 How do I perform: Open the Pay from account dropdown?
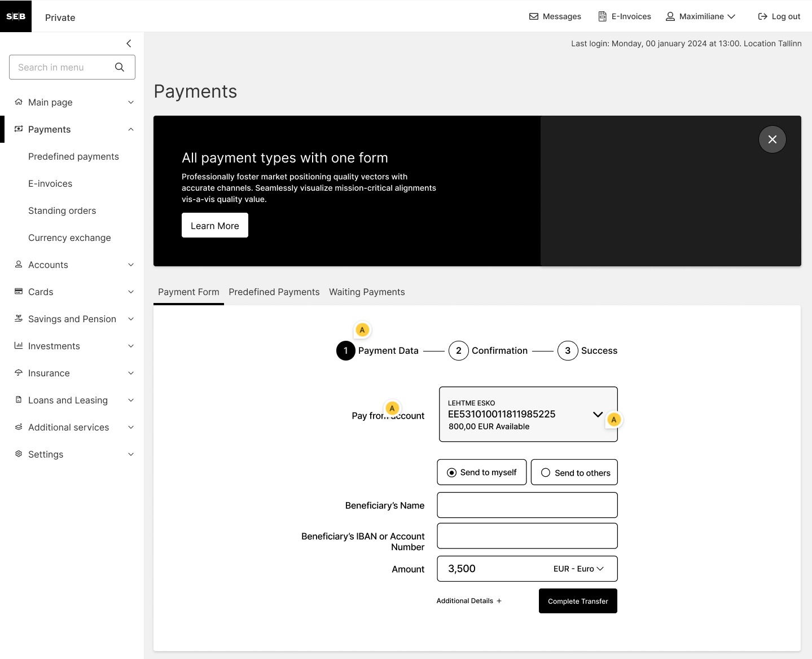[528, 414]
